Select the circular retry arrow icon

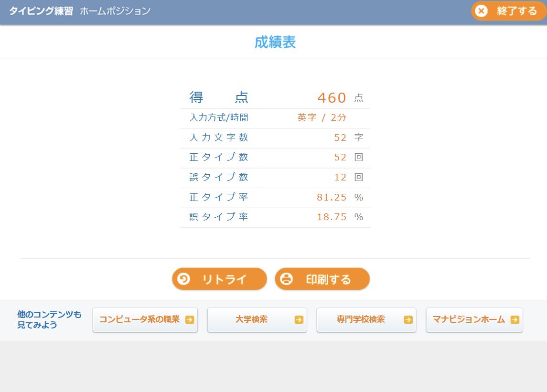pos(184,279)
